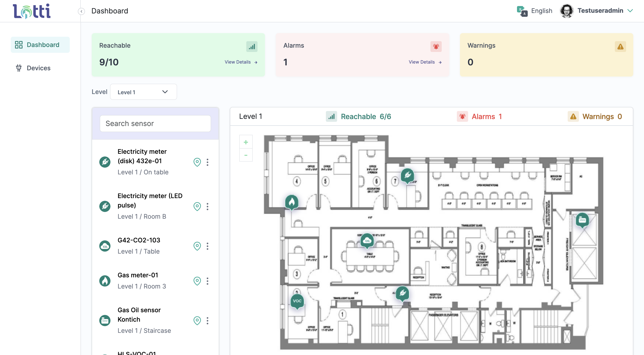The height and width of the screenshot is (355, 644).
Task: Zoom out of the floor plan
Action: coord(246,155)
